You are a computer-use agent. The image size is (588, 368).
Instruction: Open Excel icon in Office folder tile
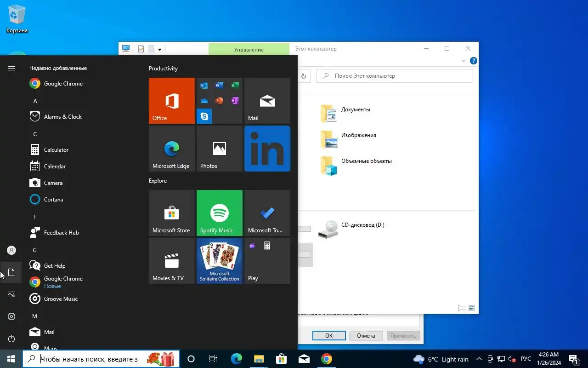point(235,85)
